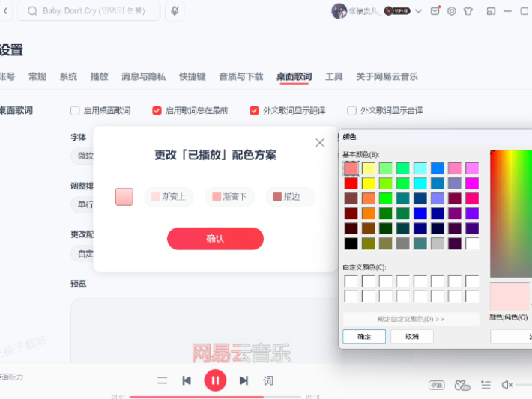The image size is (532, 399).
Task: Click 确定 in the color dialog
Action: pyautogui.click(x=364, y=337)
